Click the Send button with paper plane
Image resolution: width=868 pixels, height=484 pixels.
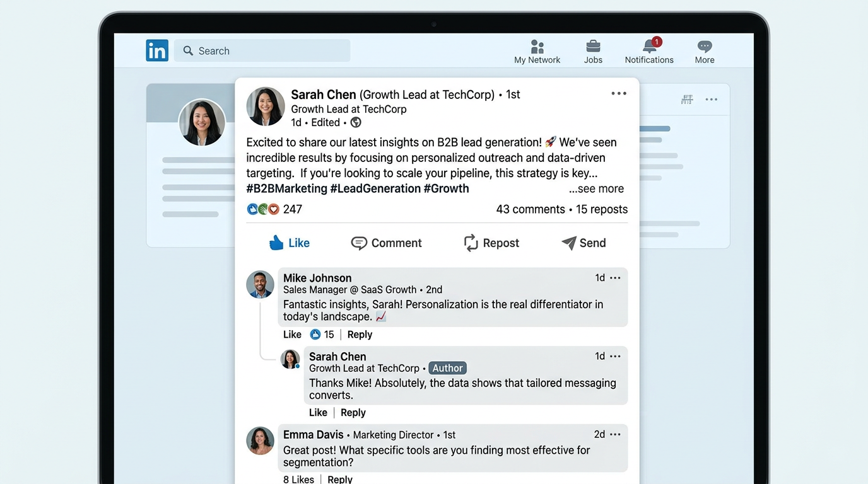[584, 243]
